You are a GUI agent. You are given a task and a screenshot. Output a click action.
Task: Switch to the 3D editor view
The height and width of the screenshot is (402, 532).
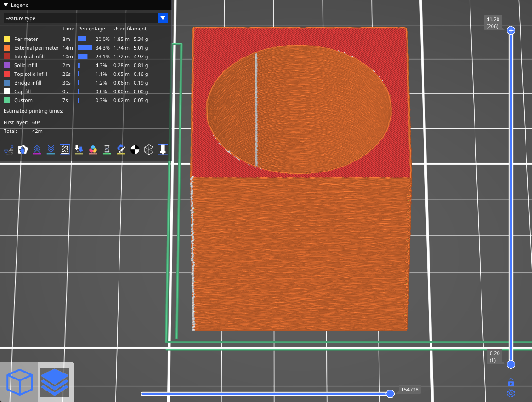[19, 382]
